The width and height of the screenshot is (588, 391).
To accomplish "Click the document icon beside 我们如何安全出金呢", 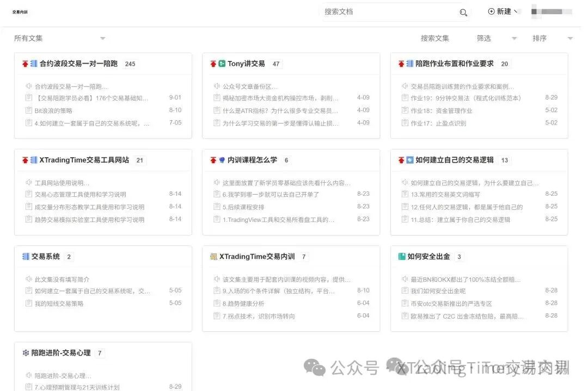I will pos(405,290).
